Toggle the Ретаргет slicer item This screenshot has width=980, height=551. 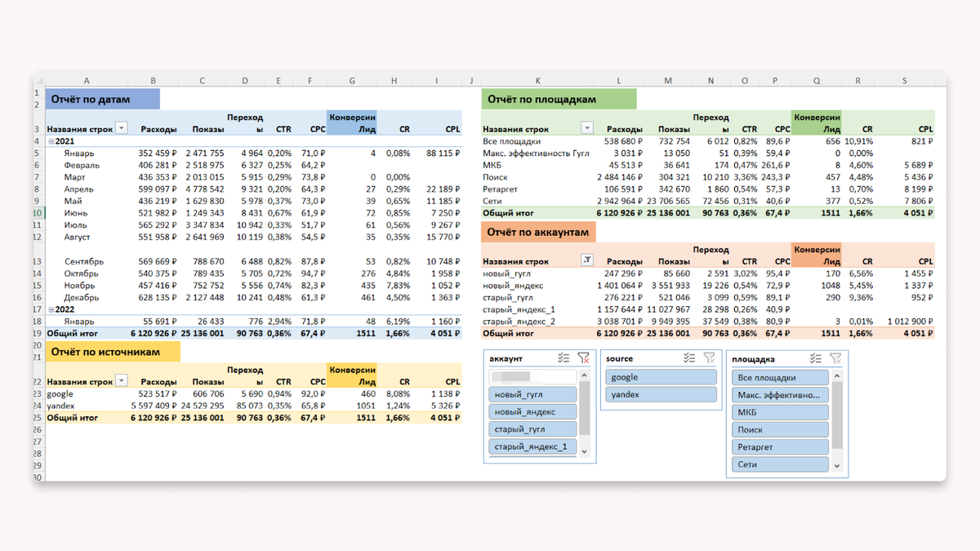click(x=781, y=447)
